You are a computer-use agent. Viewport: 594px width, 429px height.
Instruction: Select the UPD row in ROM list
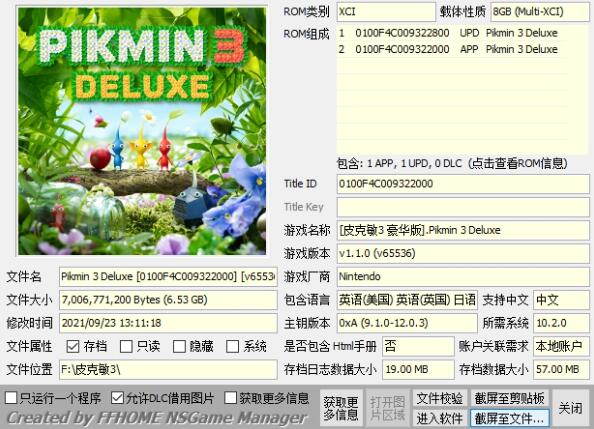pos(452,33)
